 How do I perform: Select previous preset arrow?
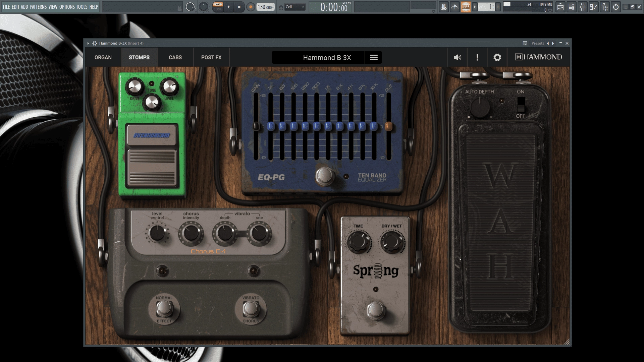[x=548, y=43]
